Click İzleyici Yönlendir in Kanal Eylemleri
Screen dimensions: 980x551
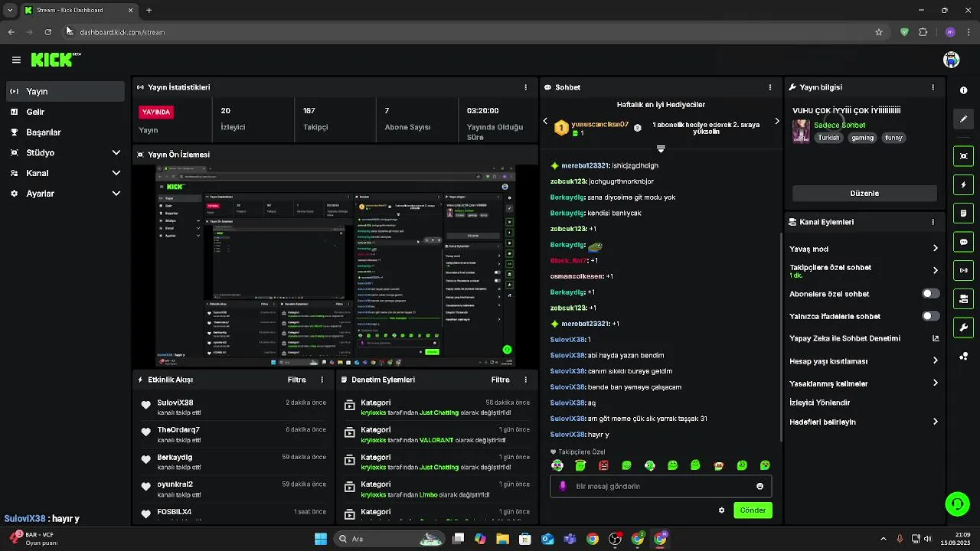(820, 403)
